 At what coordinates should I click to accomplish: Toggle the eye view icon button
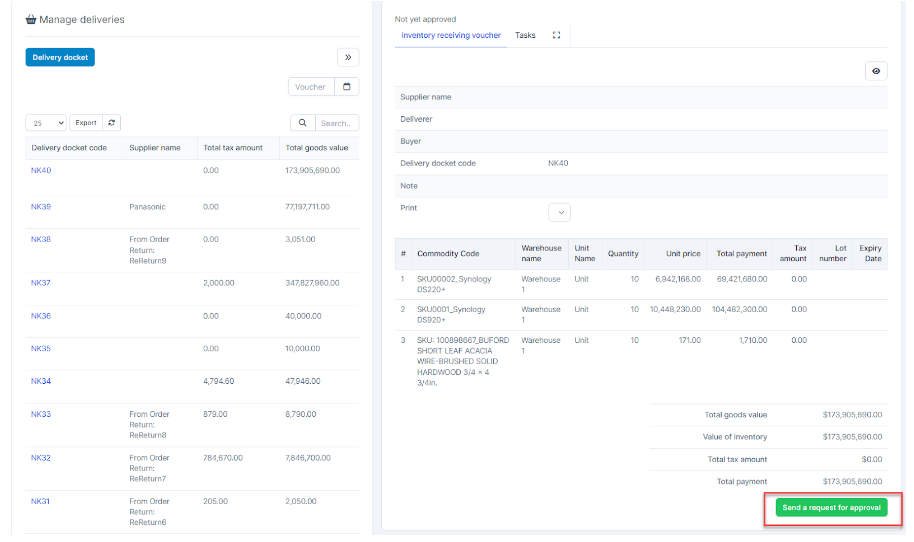point(876,71)
